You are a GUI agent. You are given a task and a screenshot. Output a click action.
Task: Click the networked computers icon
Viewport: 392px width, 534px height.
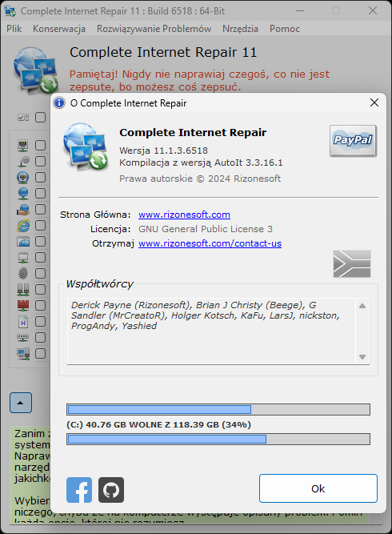click(x=22, y=354)
